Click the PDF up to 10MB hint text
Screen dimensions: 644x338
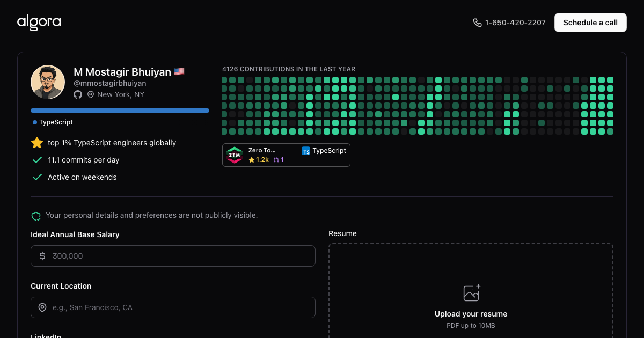471,326
